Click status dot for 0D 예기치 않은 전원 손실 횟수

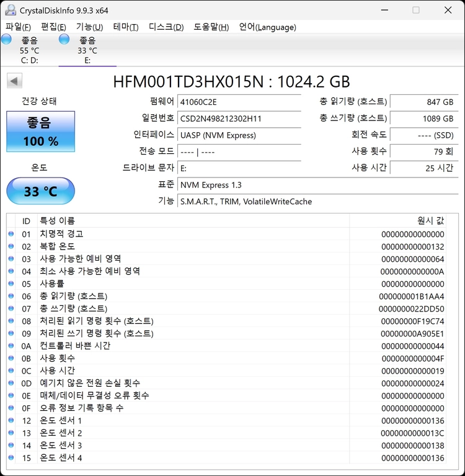[11, 383]
